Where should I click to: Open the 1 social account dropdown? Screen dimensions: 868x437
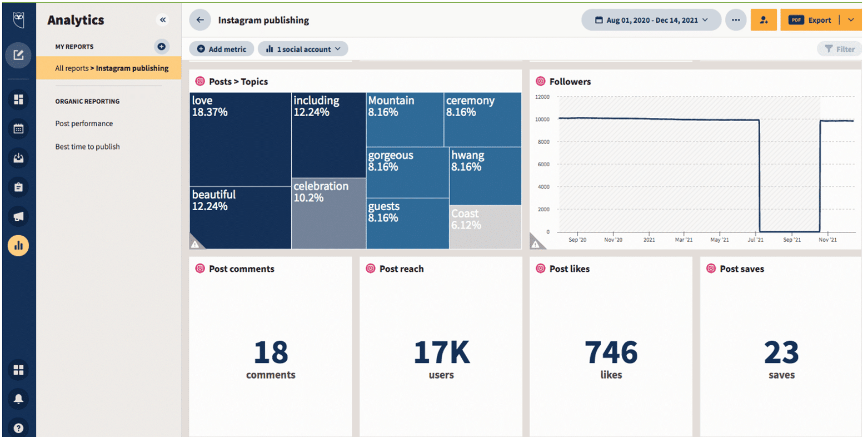click(303, 48)
